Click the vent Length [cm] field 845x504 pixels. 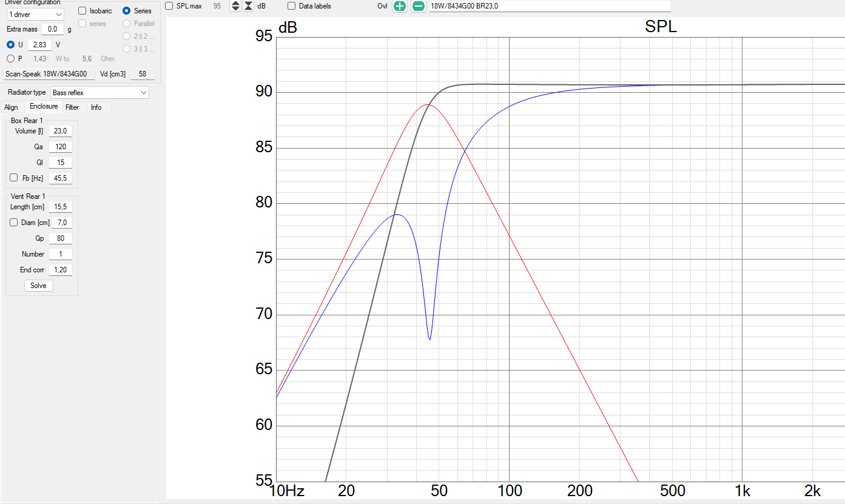[x=61, y=207]
